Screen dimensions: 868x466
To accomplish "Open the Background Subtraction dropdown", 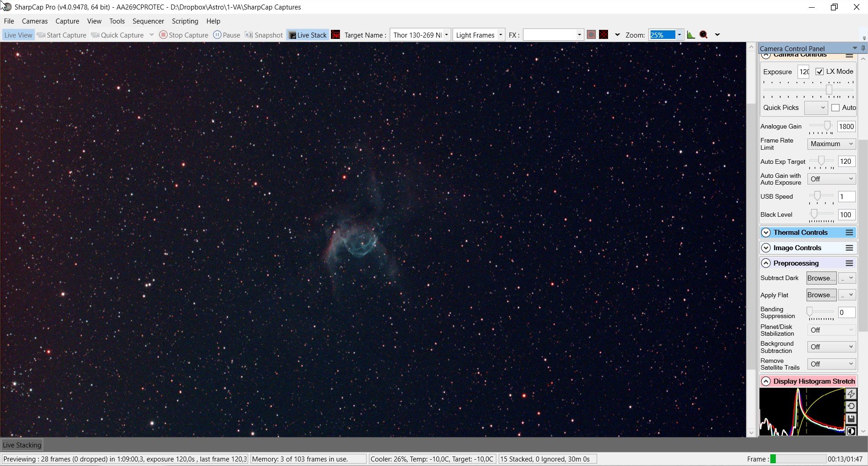I will [831, 347].
